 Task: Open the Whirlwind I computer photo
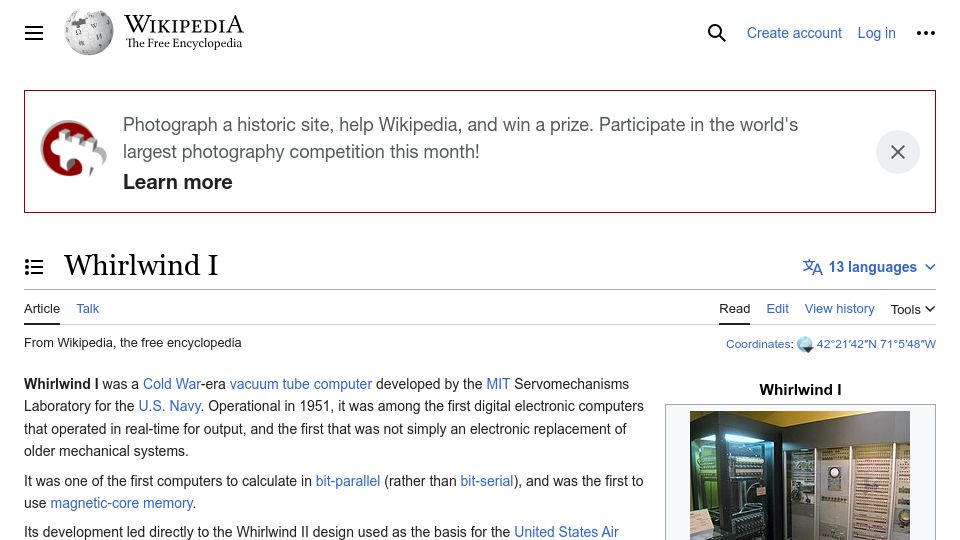pyautogui.click(x=800, y=475)
